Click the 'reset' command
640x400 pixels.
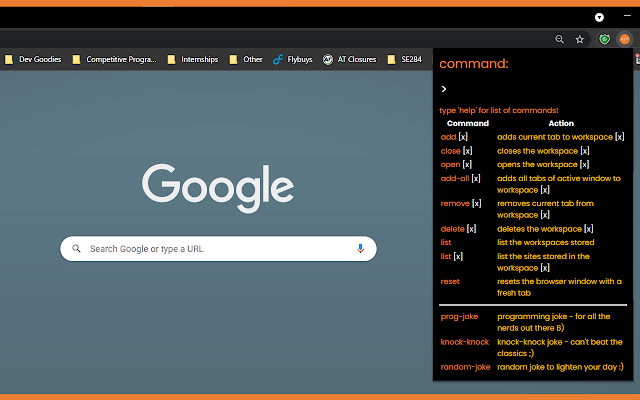pos(450,281)
